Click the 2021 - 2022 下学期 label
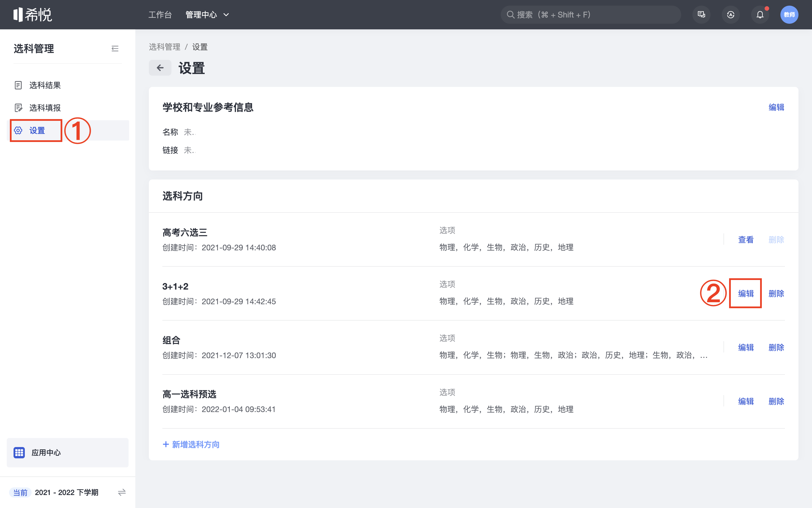 [67, 492]
